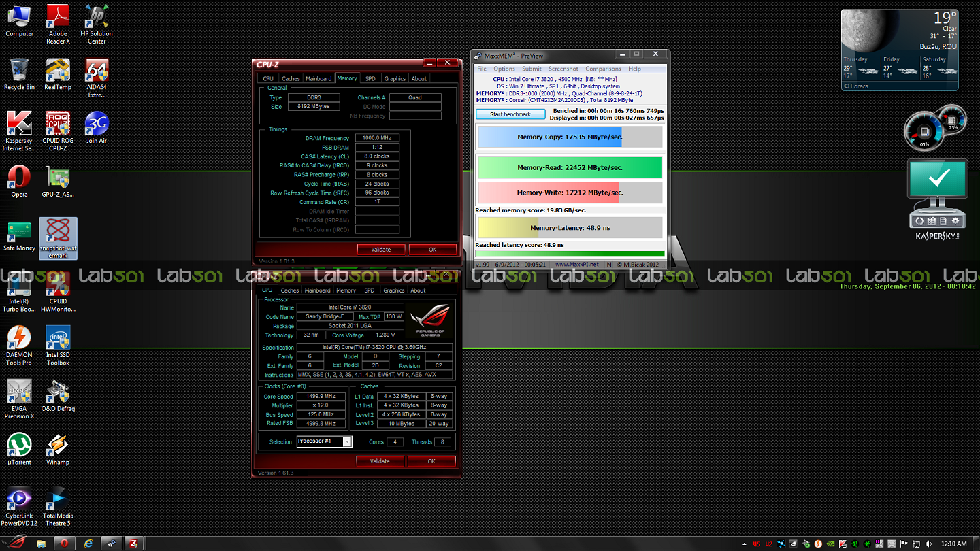Select Intel SSD Toolbox desktop icon
The width and height of the screenshot is (980, 551).
[x=58, y=346]
